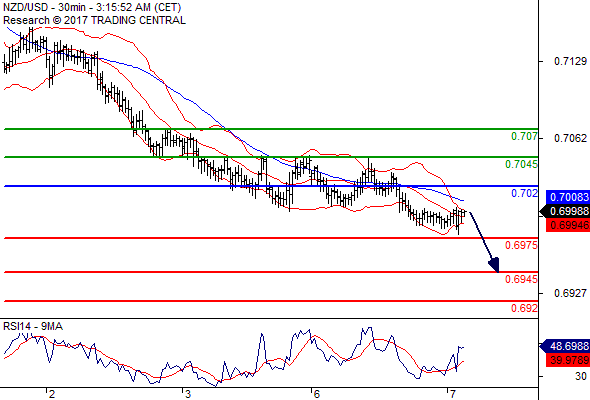The image size is (590, 400).
Task: Click the 0.6945 red support label
Action: 521,279
